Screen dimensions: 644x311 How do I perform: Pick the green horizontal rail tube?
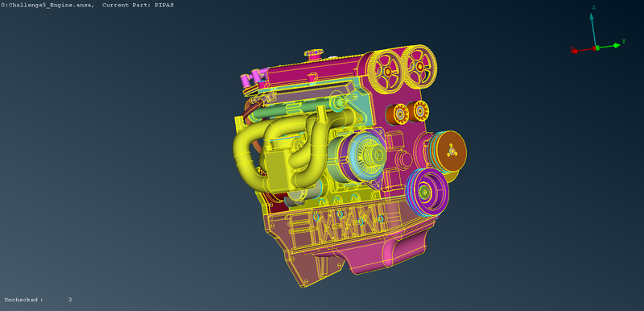[x=287, y=110]
